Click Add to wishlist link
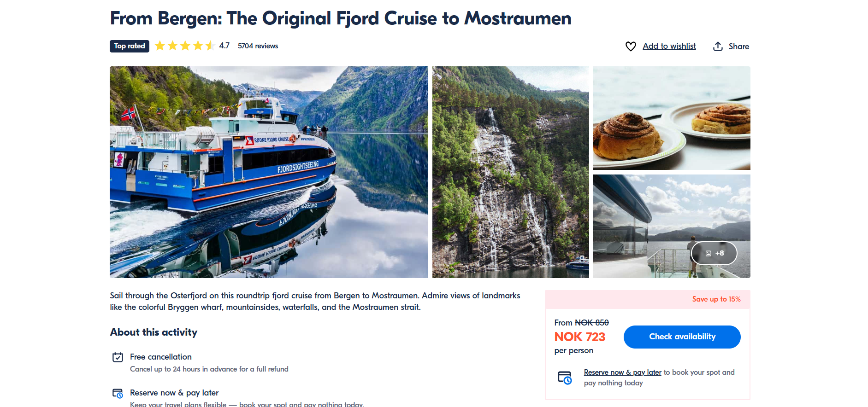This screenshot has height=407, width=868. (669, 46)
